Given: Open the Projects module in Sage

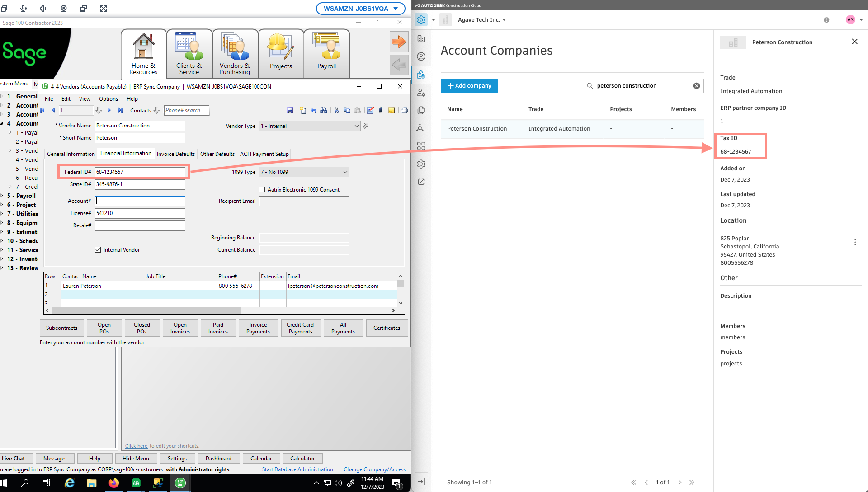Looking at the screenshot, I should (281, 54).
